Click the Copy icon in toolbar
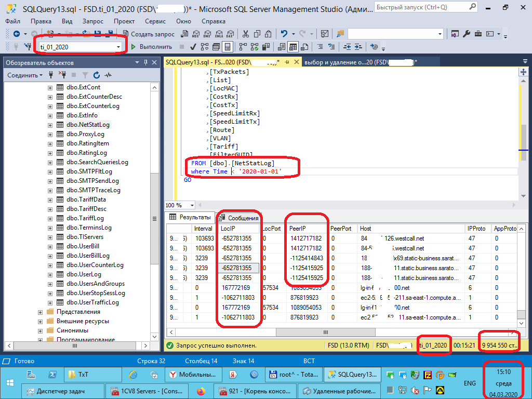Image resolution: width=532 pixels, height=399 pixels. coord(257,34)
